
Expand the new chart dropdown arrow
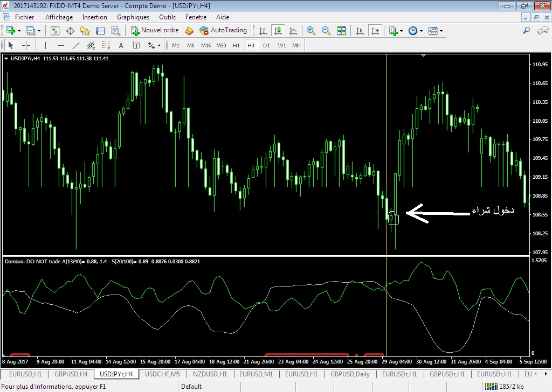click(20, 31)
